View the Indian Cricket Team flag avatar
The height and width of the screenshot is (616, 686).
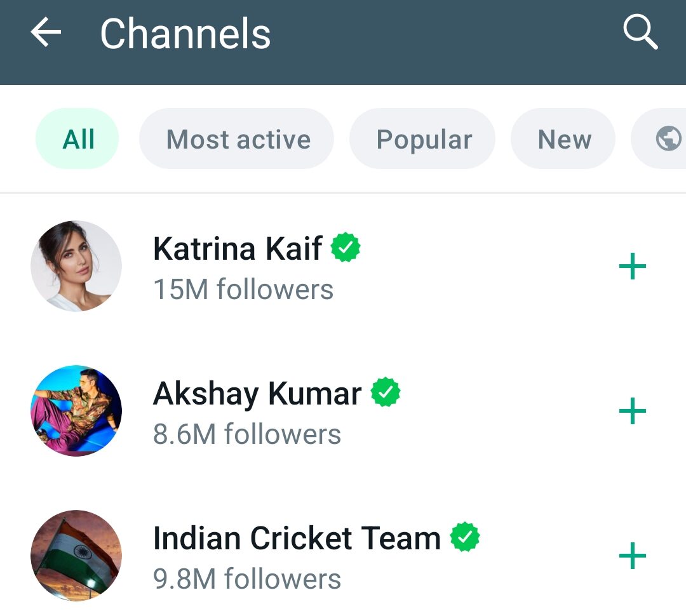[x=76, y=556]
